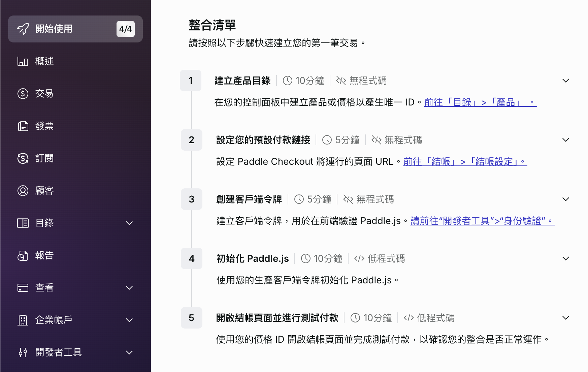The height and width of the screenshot is (372, 588).
Task: Open 交易 in the sidebar
Action: (x=75, y=94)
